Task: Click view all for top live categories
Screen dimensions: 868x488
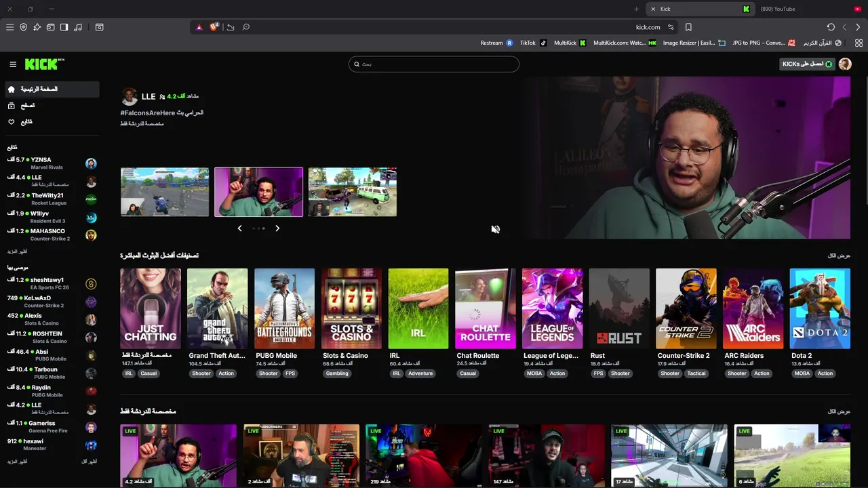Action: [x=839, y=256]
